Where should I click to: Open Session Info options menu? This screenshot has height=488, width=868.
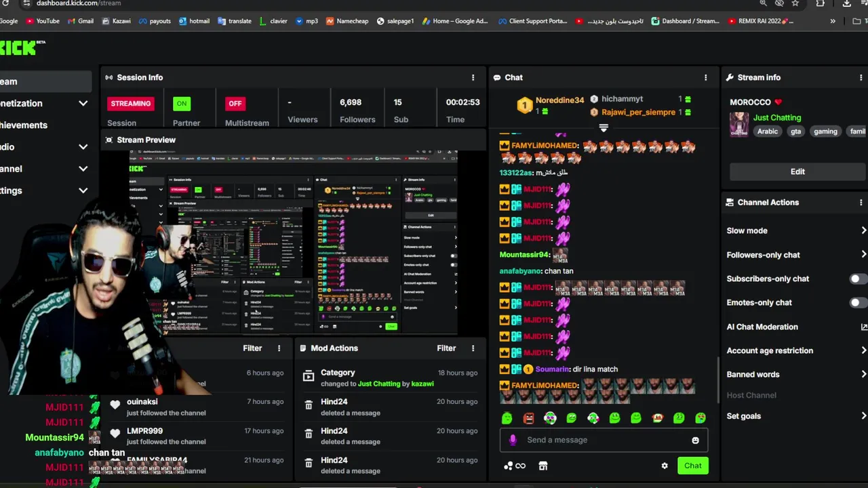click(x=473, y=77)
